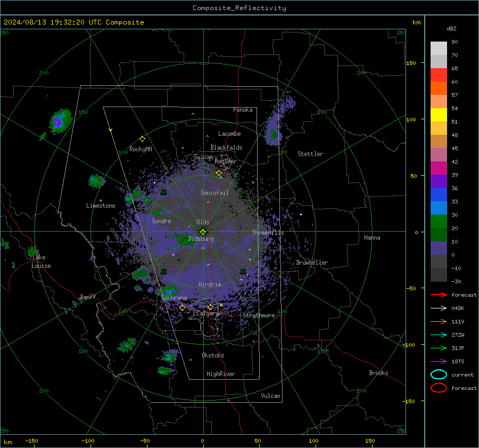Screen dimensions: 479x448
Task: Click the magenta 18TS arrow icon
Action: 439,362
